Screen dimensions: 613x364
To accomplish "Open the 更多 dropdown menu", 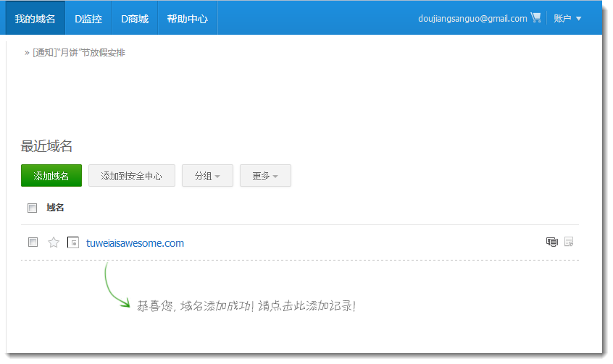I will coord(265,176).
